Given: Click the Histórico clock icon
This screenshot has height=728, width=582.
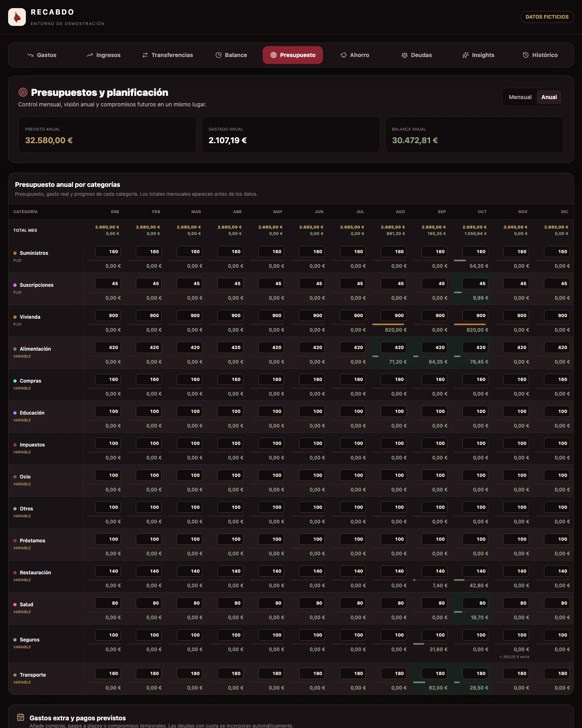Looking at the screenshot, I should point(526,55).
